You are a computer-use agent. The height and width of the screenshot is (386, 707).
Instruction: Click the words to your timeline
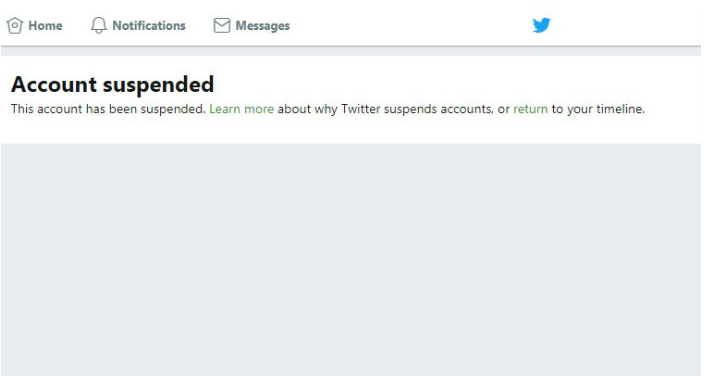pos(598,110)
